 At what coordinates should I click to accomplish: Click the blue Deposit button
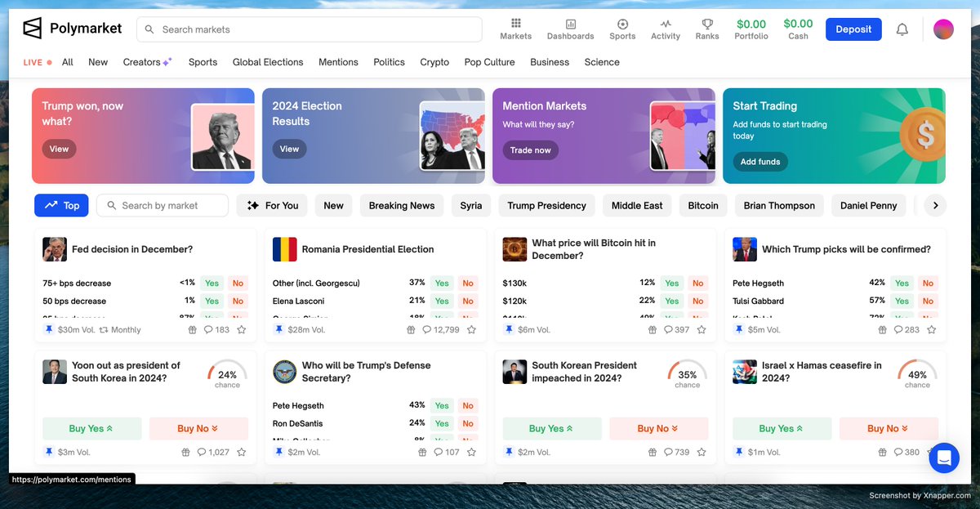coord(853,29)
